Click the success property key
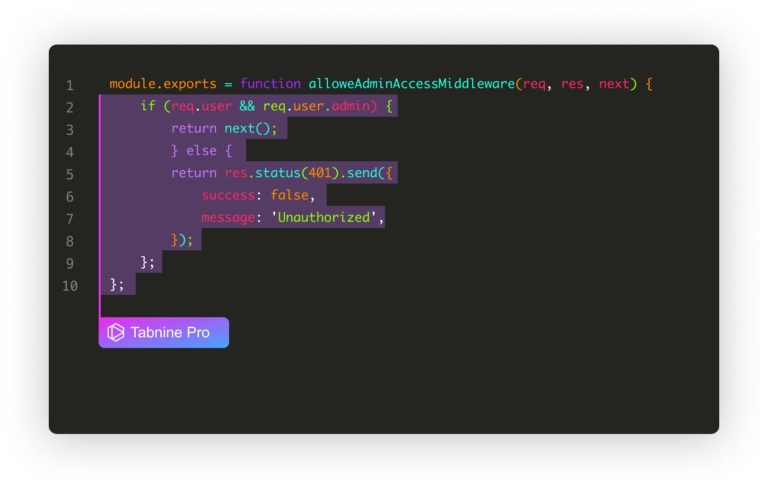This screenshot has width=768, height=487. (228, 195)
